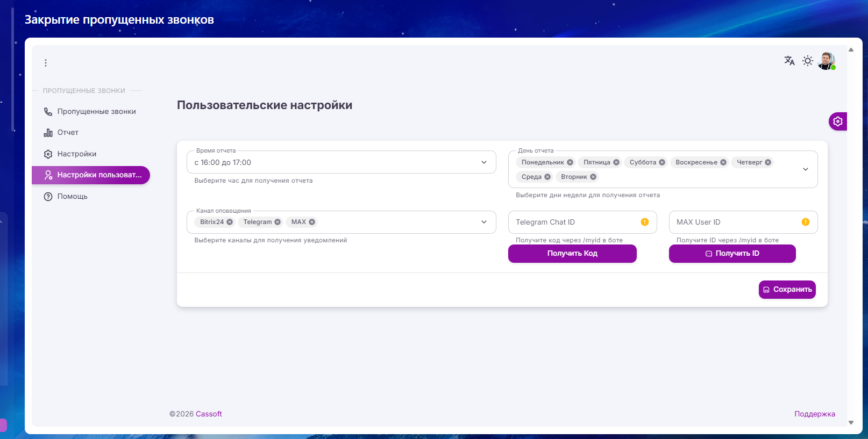Remove the Понедельник day chip

[570, 162]
